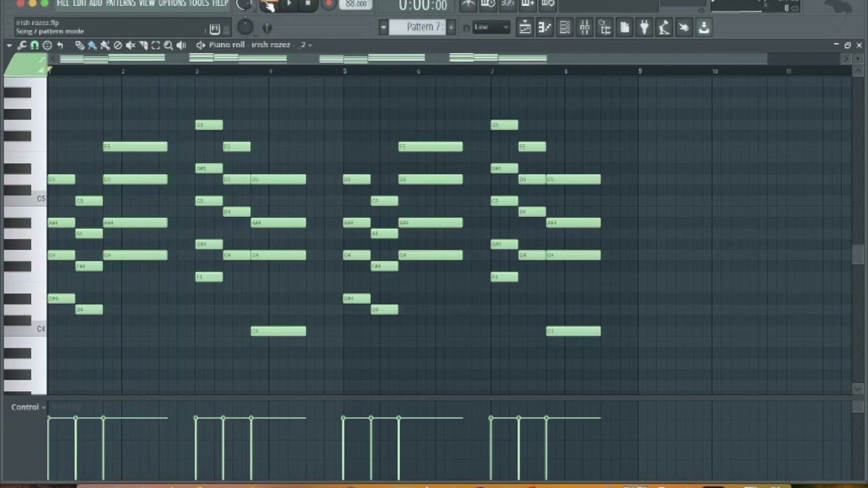Click the bar 9 marker in the timeline

click(639, 70)
